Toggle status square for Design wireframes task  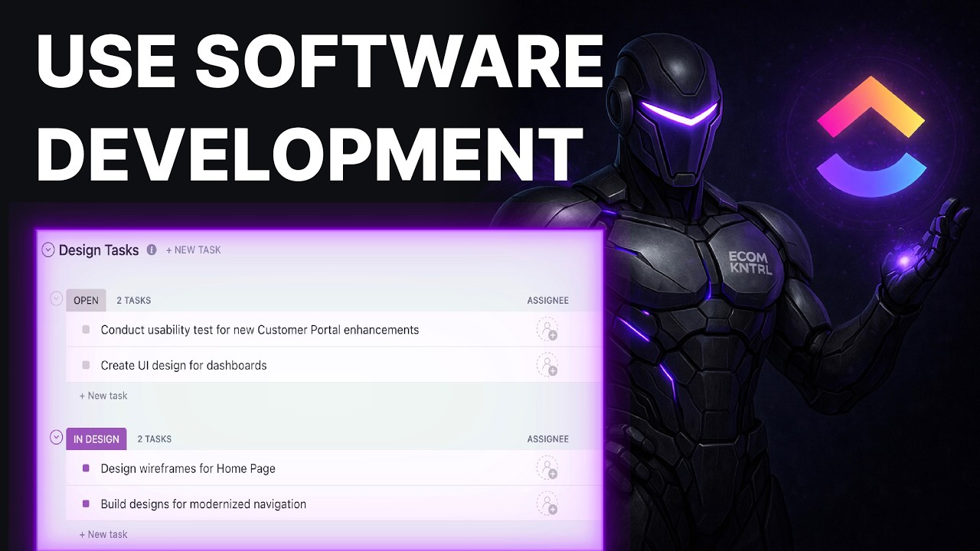(86, 468)
